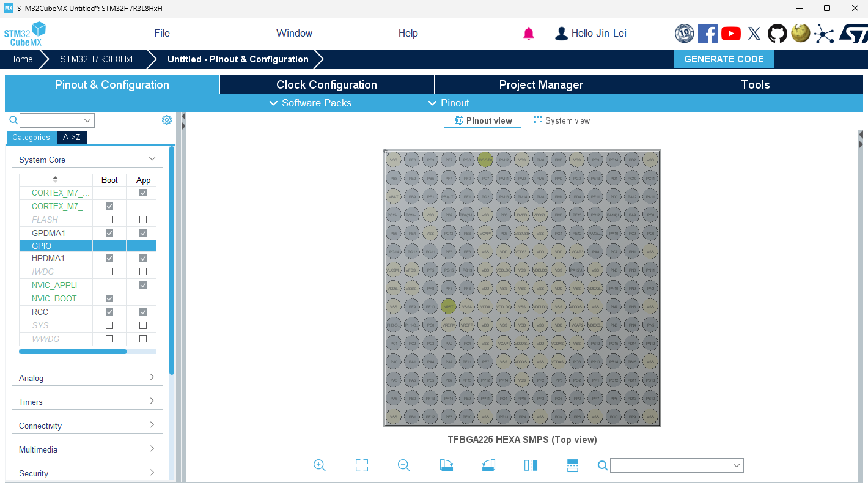Toggle the RCC App checkbox
The image size is (868, 488).
[143, 312]
